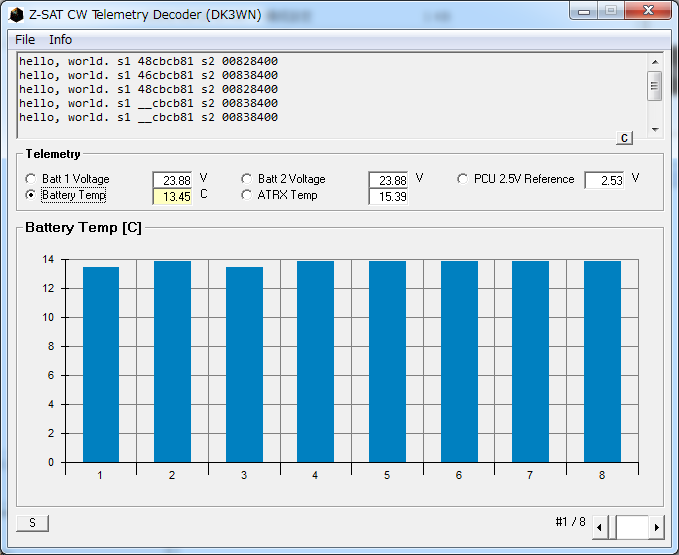Click the Batt 2 Voltage value field
Screen dimensions: 679x555
[388, 180]
